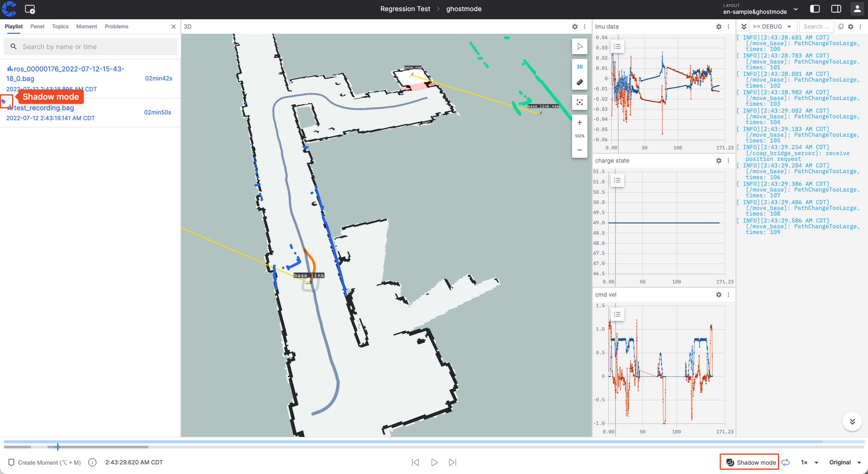Open 3D panel settings gear
This screenshot has height=474, width=868.
574,27
